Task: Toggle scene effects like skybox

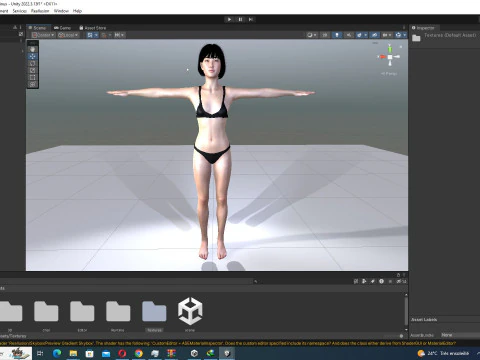Action: click(x=360, y=35)
